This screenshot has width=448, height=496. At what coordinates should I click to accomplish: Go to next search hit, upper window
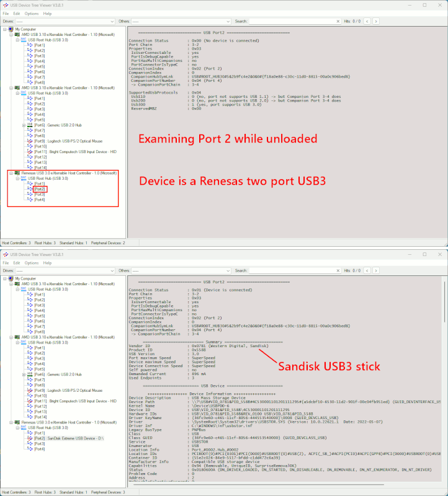click(x=376, y=21)
